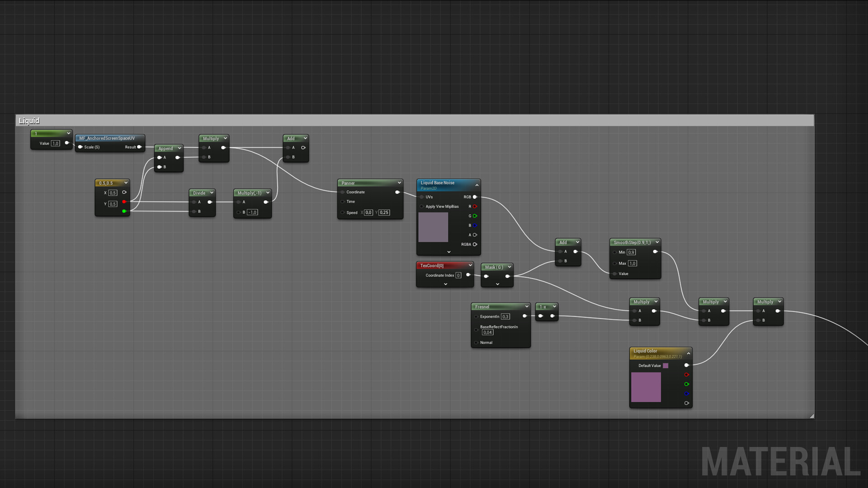This screenshot has height=488, width=868.
Task: Select the MF_AnchoredScreenSpaceUV node title
Action: tap(107, 138)
